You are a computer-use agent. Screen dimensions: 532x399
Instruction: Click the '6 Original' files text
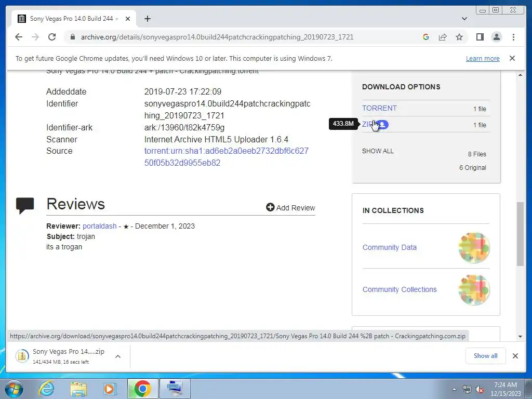coord(473,168)
